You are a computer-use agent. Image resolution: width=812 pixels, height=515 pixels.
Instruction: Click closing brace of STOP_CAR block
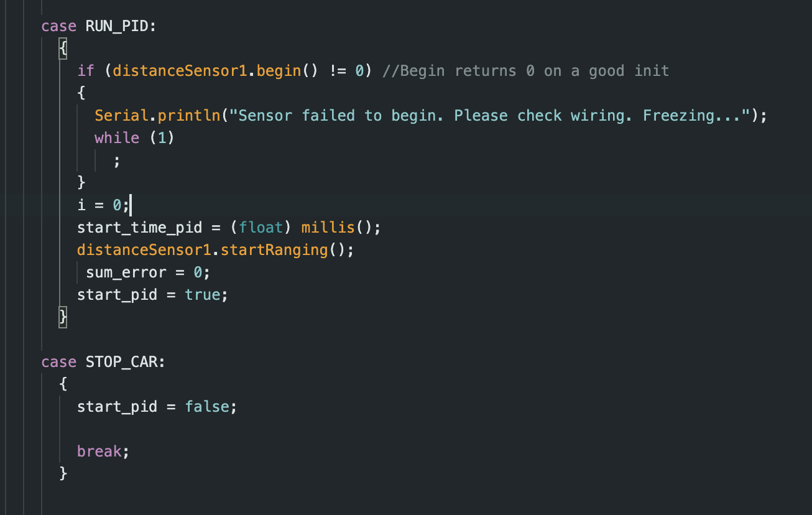pyautogui.click(x=63, y=474)
